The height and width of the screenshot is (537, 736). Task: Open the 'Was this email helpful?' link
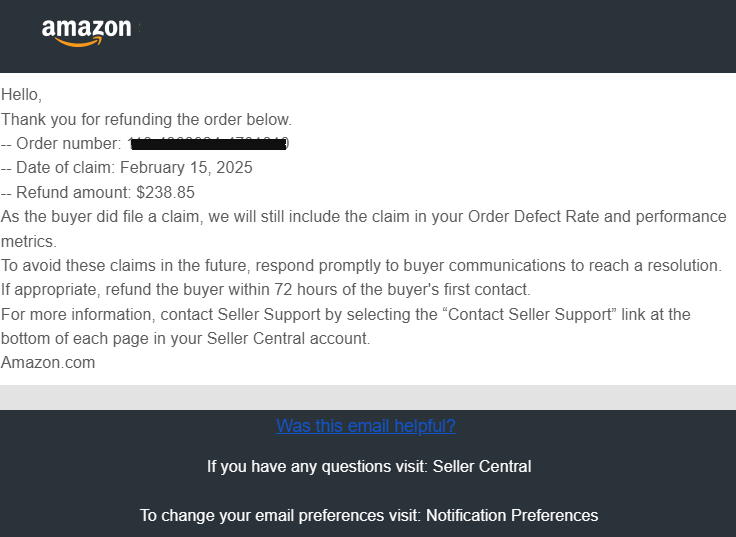click(366, 426)
